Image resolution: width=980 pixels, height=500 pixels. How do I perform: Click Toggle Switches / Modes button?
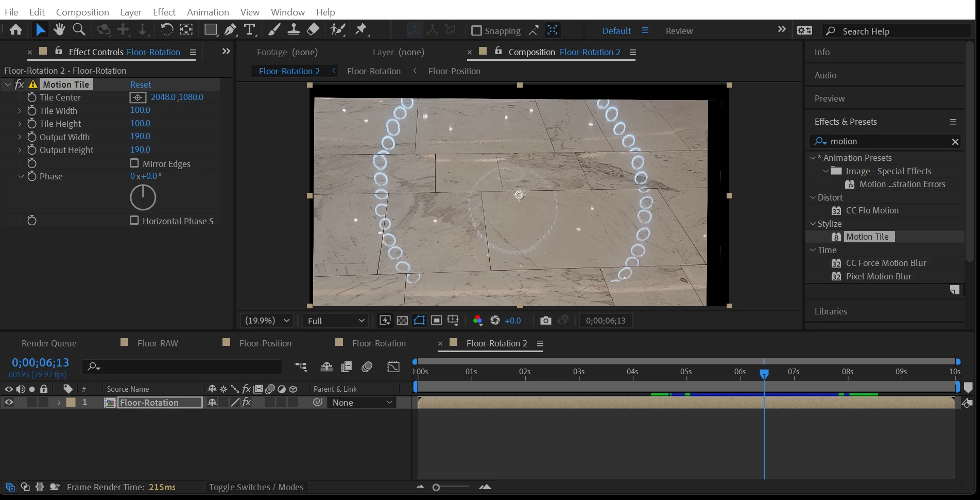tap(256, 487)
